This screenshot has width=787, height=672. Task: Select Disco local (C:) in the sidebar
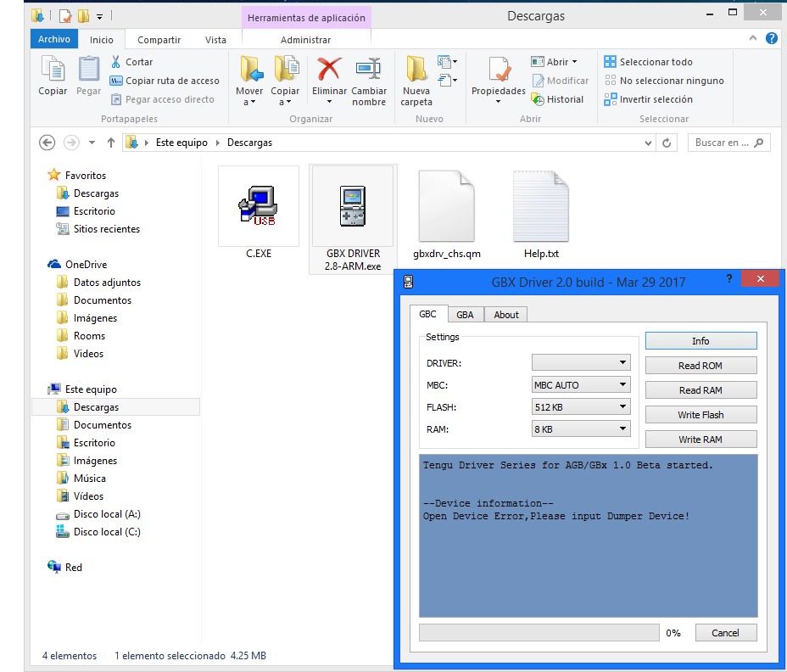click(x=107, y=532)
